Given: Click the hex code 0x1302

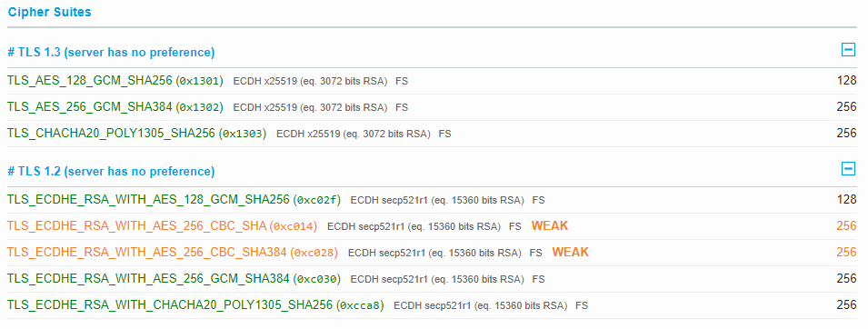Looking at the screenshot, I should [x=199, y=107].
